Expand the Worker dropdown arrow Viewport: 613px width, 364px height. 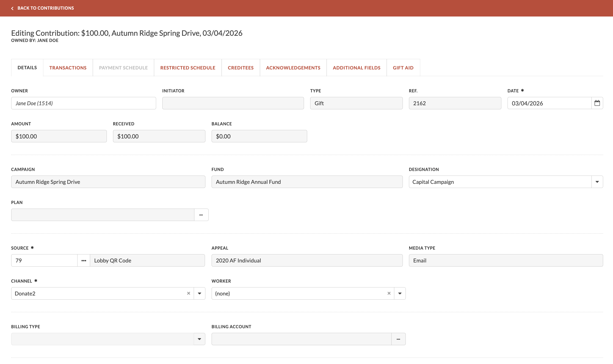coord(400,293)
